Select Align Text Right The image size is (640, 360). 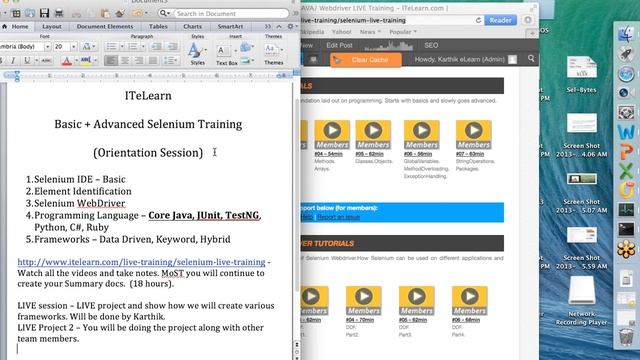coord(139,60)
